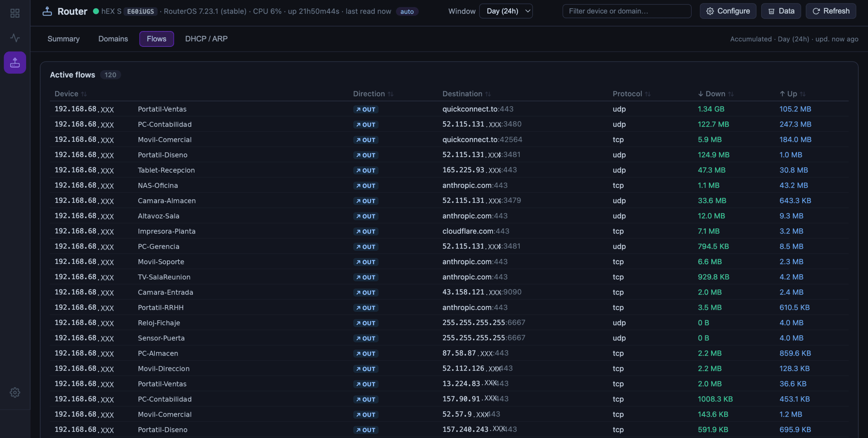Click the router icon beside the Router title
Viewport: 868px width, 438px height.
tap(47, 11)
